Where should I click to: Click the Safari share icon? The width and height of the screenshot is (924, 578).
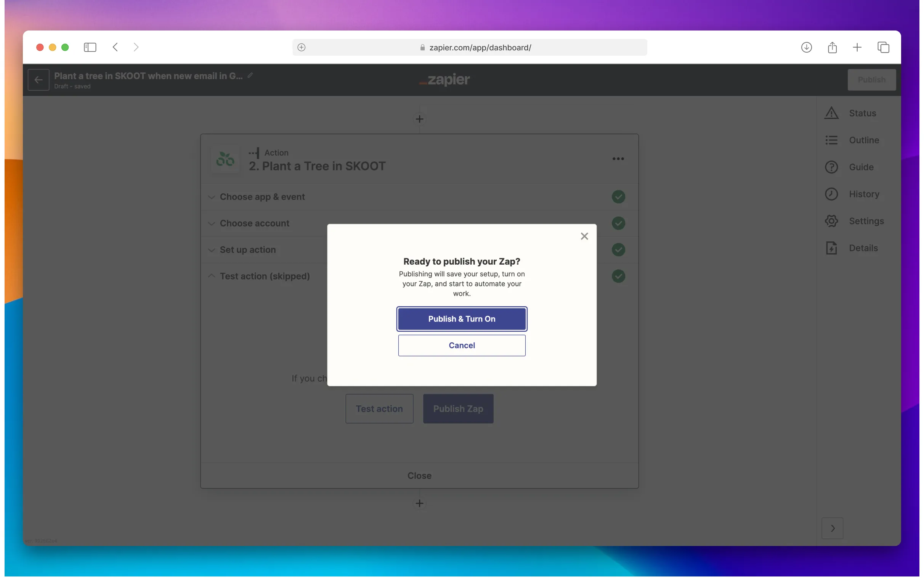tap(832, 47)
